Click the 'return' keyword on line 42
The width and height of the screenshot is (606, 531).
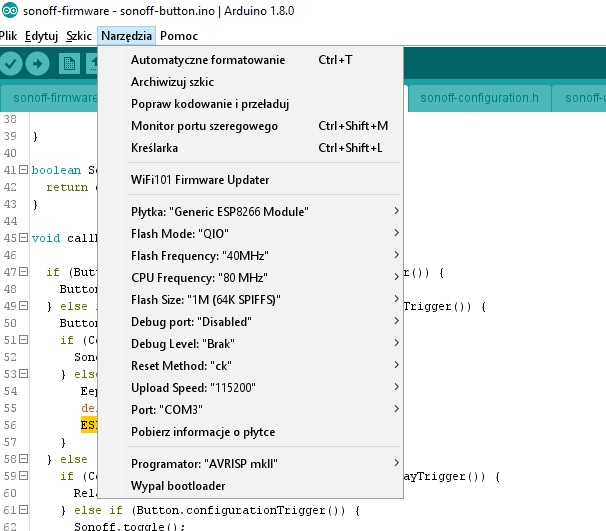point(67,187)
